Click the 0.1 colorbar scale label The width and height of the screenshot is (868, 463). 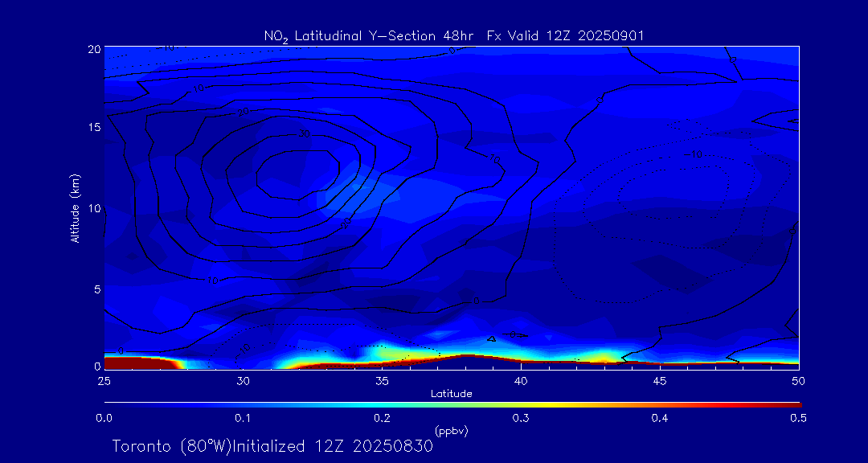pos(243,418)
